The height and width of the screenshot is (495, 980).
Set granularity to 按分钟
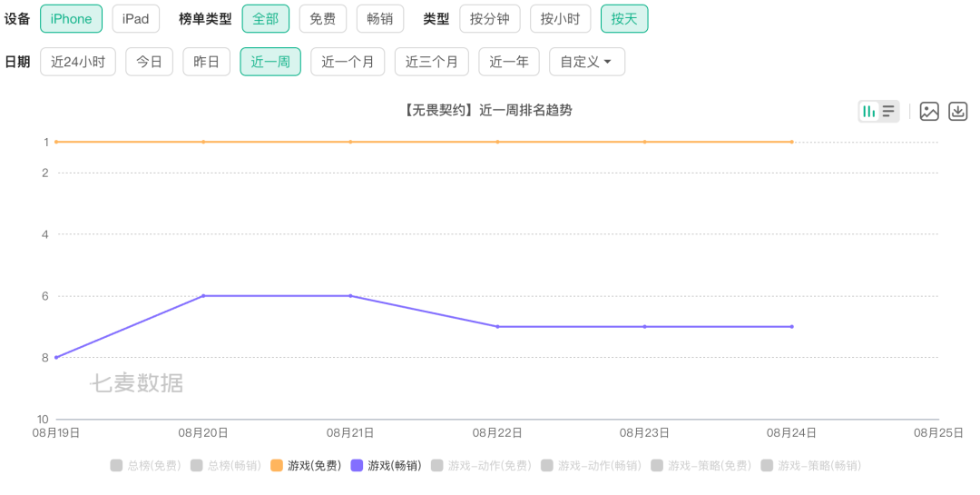489,19
